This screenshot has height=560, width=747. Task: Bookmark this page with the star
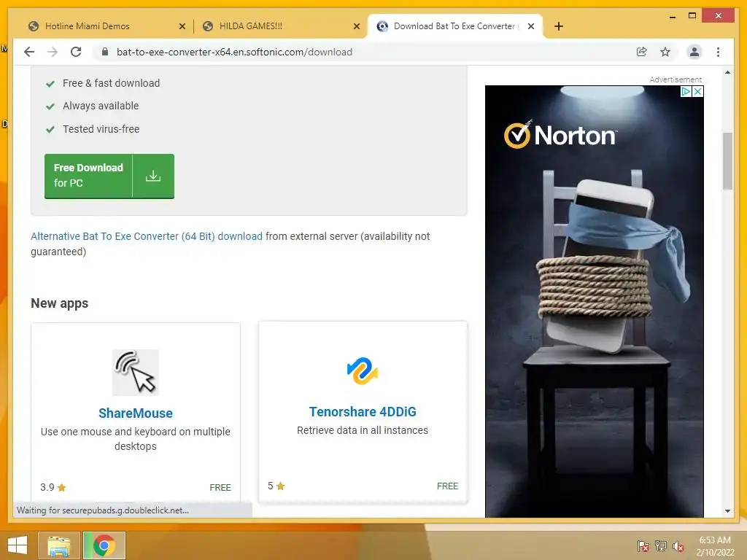[665, 52]
